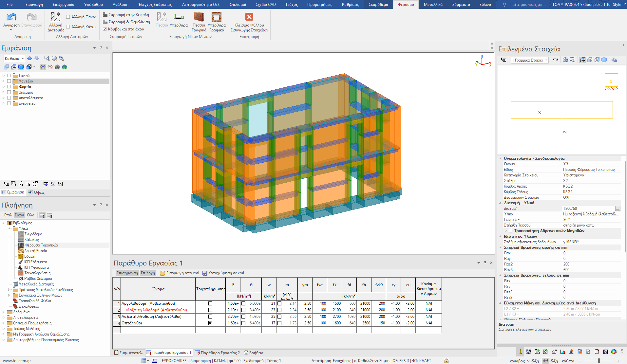Uncheck Κόμβοι και στα άκρα checkbox
This screenshot has width=627, height=364.
click(x=105, y=29)
